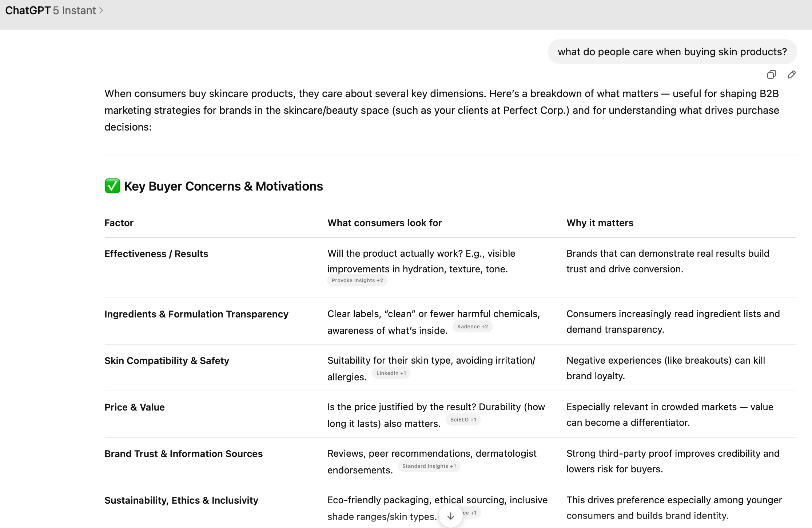Image resolution: width=812 pixels, height=528 pixels.
Task: Click the Skin Compatibility & Safety row label
Action: (167, 361)
